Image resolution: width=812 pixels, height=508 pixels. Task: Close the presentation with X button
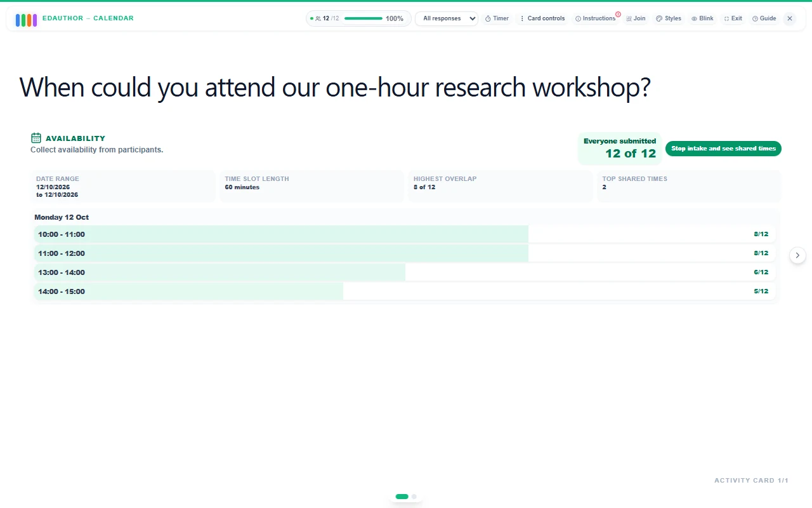click(x=790, y=18)
